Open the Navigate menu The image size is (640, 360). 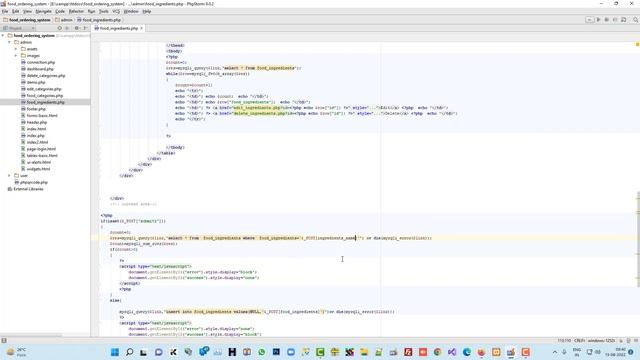coord(43,11)
